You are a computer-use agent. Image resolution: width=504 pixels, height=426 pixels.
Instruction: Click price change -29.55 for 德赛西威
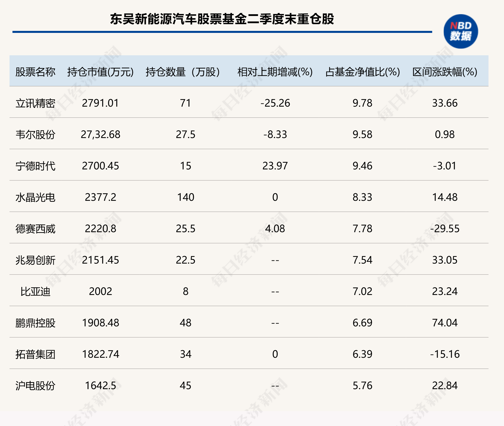tap(445, 229)
